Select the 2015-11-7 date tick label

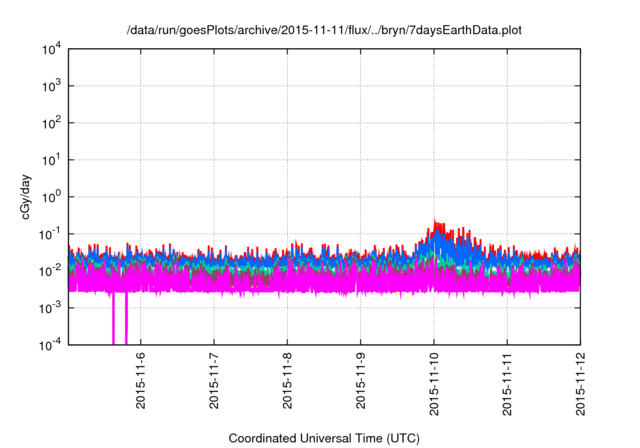click(214, 381)
